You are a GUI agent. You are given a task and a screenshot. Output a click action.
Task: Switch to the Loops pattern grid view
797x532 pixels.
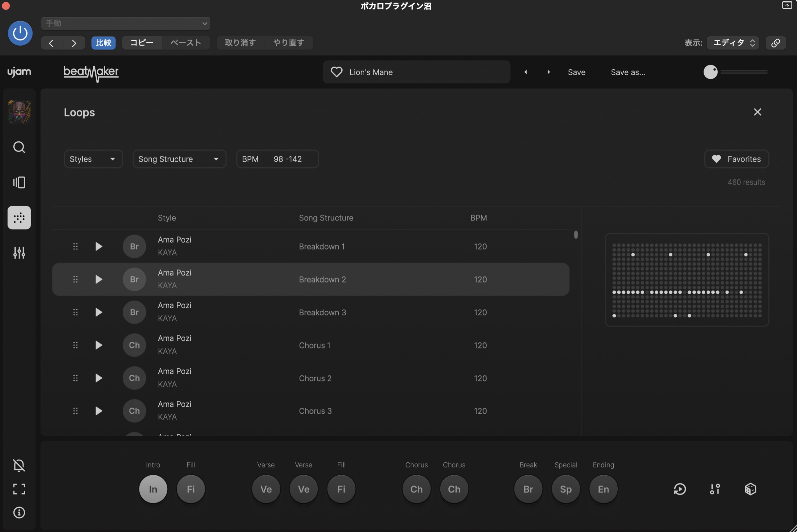click(x=19, y=218)
